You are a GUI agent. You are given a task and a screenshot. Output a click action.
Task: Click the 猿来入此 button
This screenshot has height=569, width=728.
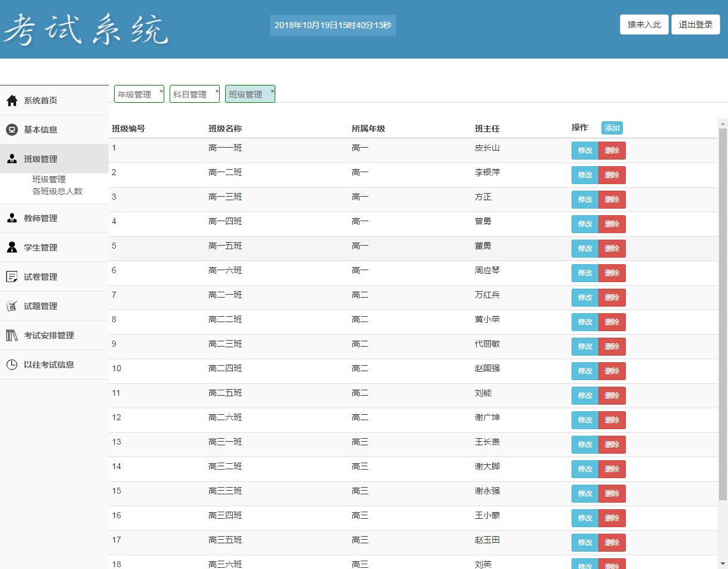coord(644,25)
